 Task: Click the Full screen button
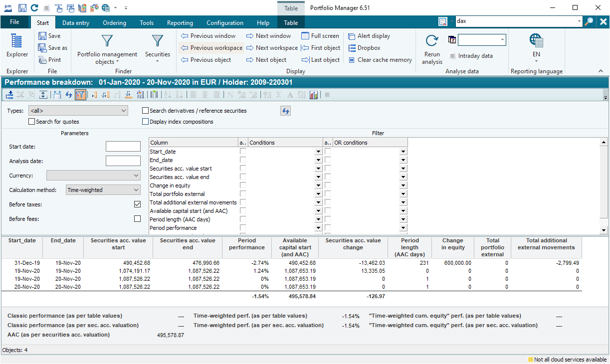320,36
